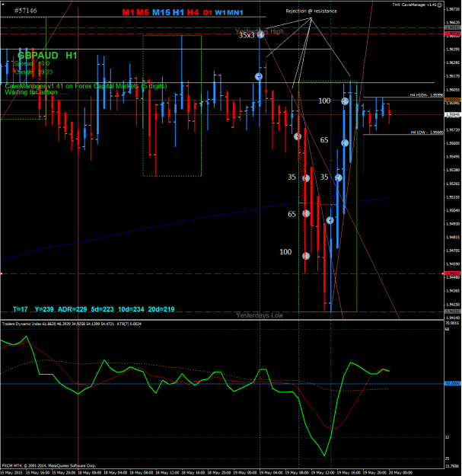Click the Candle 39:23 countdown text
462x476 pixels.
[33, 72]
